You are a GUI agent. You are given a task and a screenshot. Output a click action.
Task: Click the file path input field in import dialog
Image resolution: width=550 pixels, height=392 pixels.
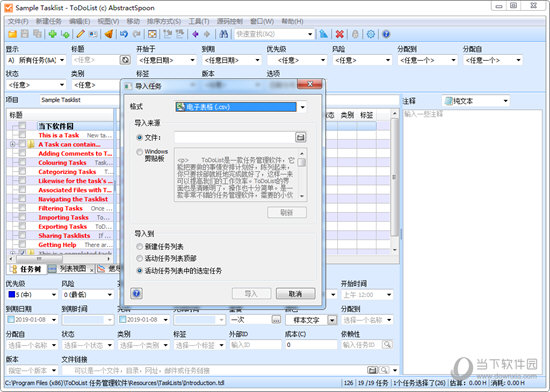tap(235, 137)
